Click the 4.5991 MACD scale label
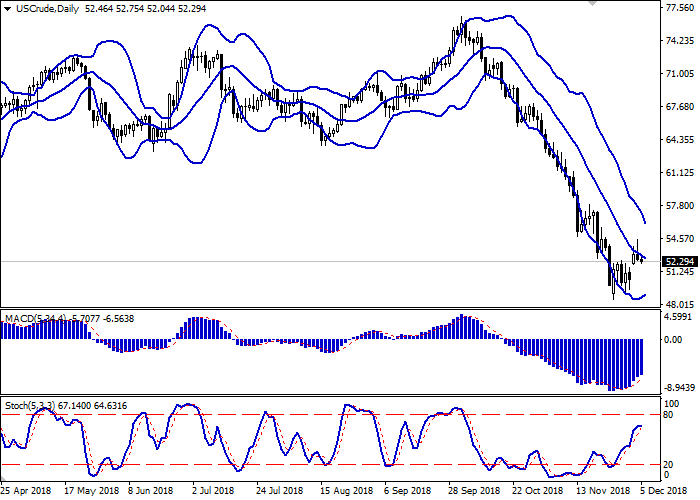Screen dimensions: 700x500 tap(678, 317)
